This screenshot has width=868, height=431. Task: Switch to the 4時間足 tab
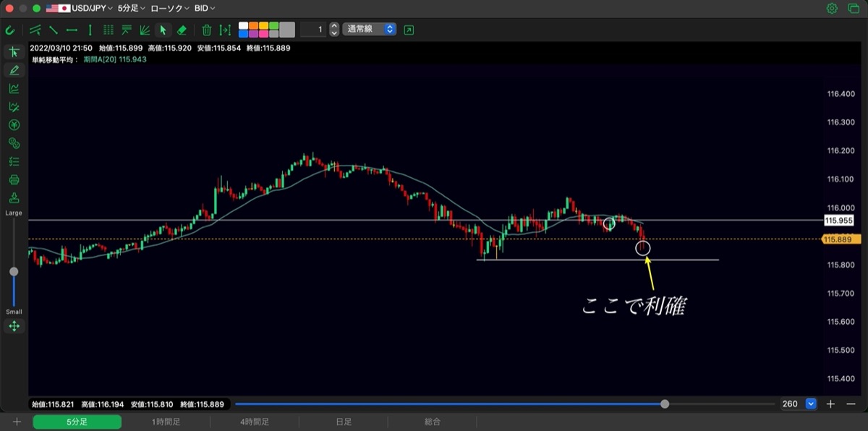(255, 422)
